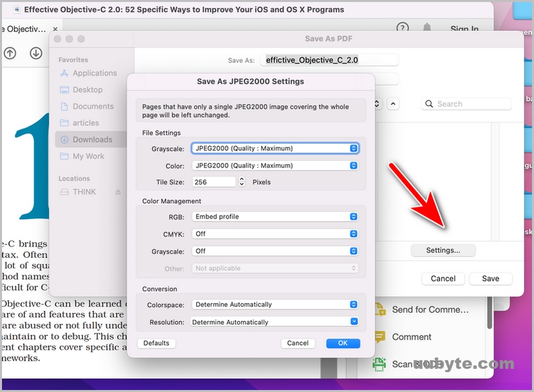Cancel the JPEG2000 Settings dialog

point(298,343)
